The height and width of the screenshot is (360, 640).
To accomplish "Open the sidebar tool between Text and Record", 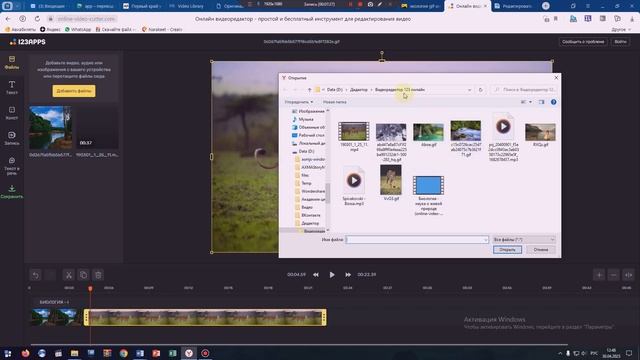I will (x=12, y=113).
